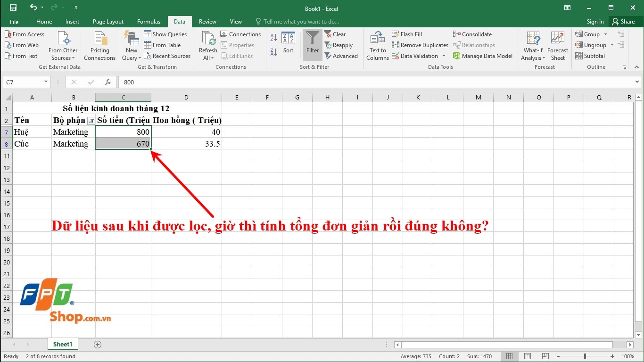Open Ribbon Display Options
Screen dimensions: 644x362
coord(567,8)
